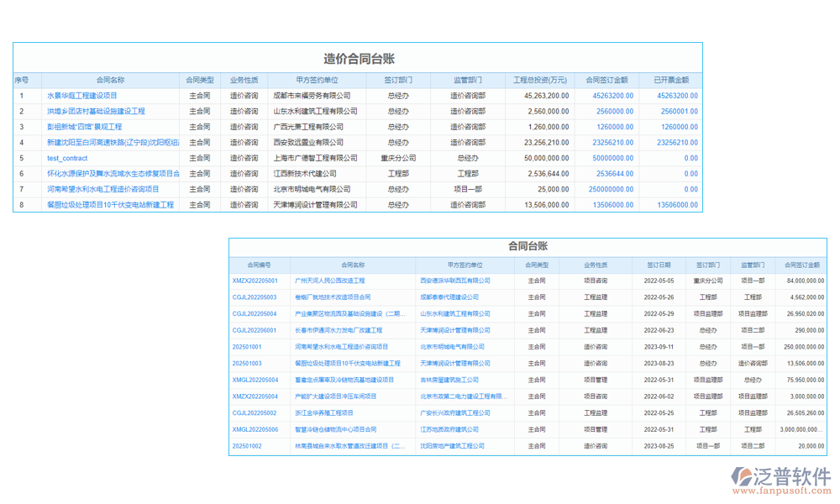Open 广州天河人民公园改造工程 contract name
Viewport: 840px width, 504px height.
tap(330, 281)
